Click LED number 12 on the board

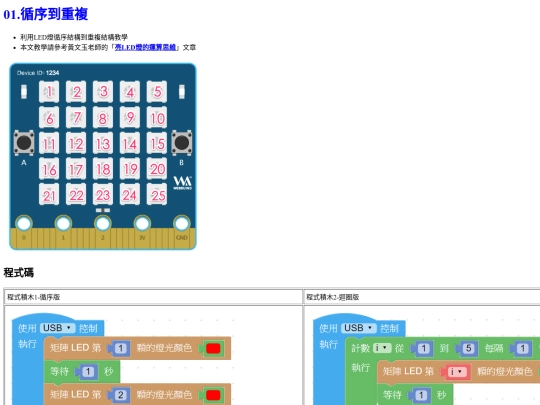click(76, 143)
